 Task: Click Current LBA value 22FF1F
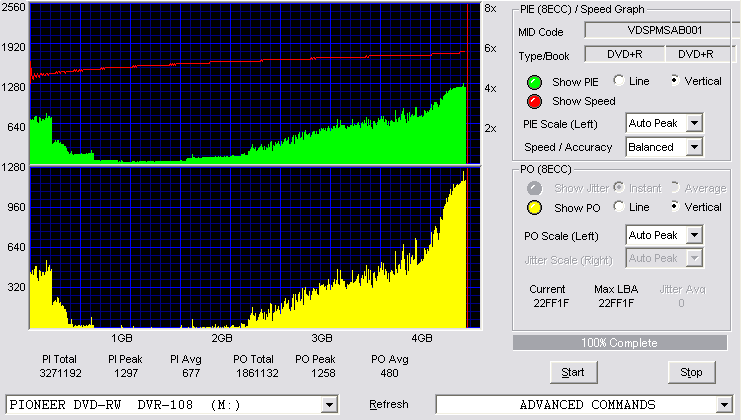(x=551, y=303)
